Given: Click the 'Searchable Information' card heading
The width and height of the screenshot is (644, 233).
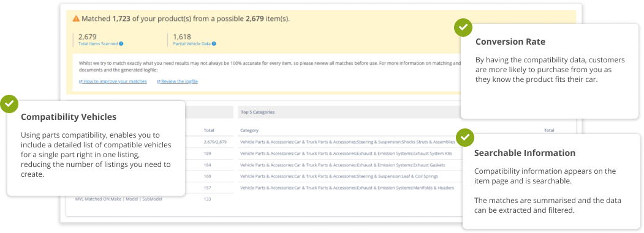Looking at the screenshot, I should [x=525, y=153].
